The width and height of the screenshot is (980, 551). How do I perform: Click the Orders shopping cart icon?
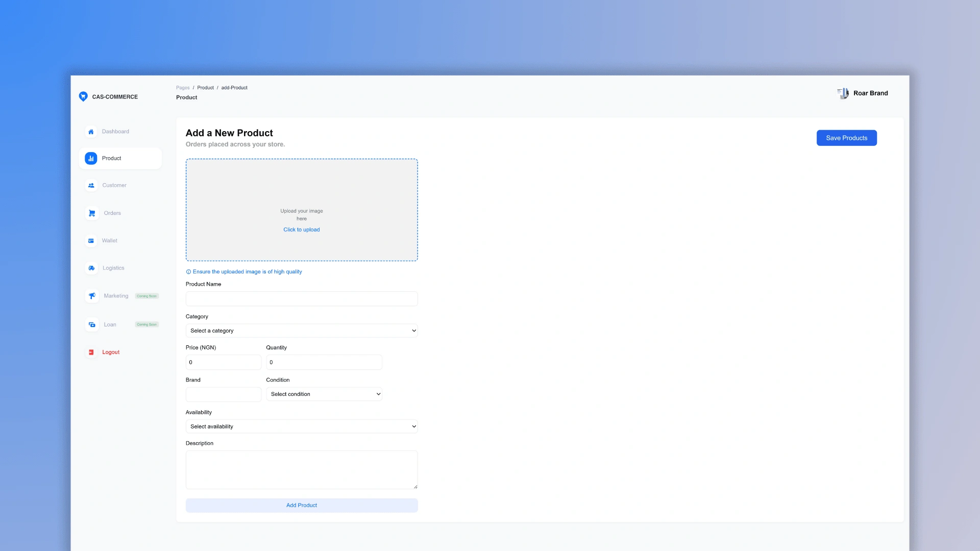[92, 213]
